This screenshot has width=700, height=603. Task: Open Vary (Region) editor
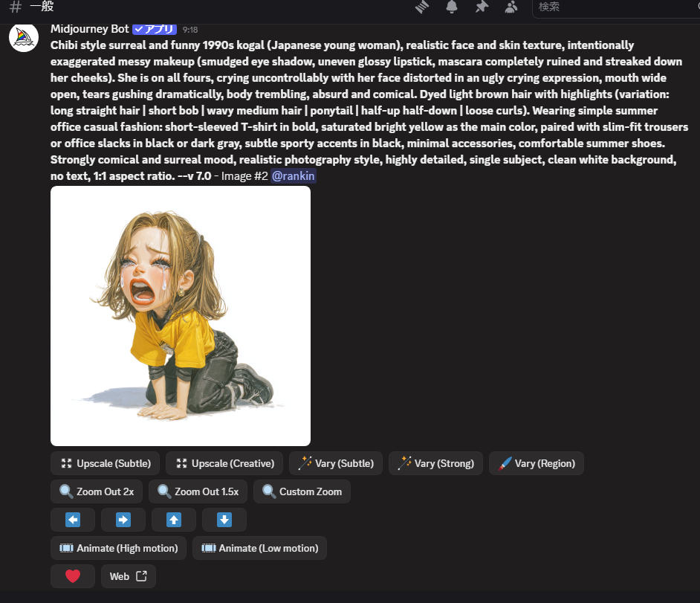click(x=537, y=463)
